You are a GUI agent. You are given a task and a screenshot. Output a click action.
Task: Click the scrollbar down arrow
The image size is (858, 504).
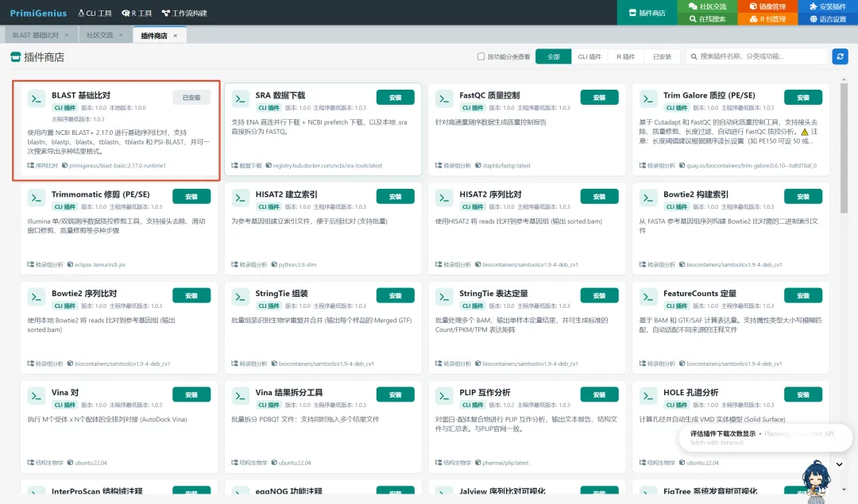(x=844, y=489)
